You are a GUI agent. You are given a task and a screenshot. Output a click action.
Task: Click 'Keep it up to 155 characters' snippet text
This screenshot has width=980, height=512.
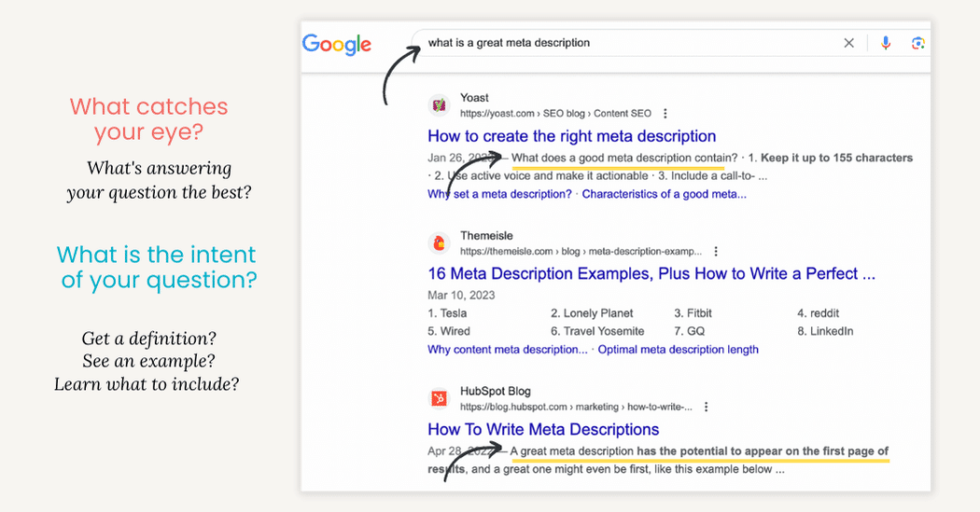tap(836, 158)
